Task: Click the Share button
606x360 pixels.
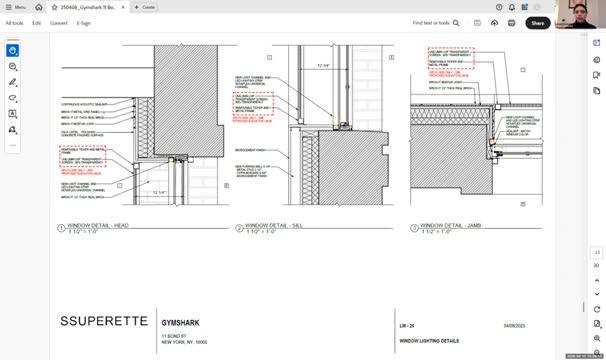Action: [x=538, y=23]
